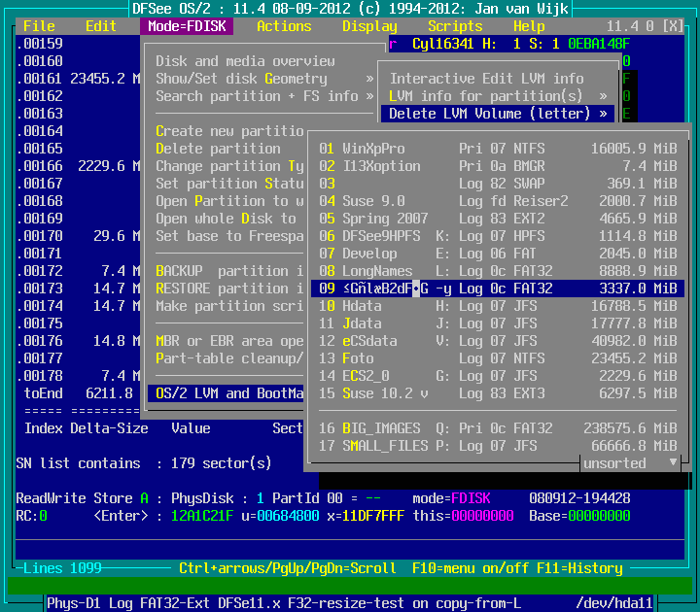The width and height of the screenshot is (700, 612).
Task: Open the Edit menu
Action: pos(101,26)
